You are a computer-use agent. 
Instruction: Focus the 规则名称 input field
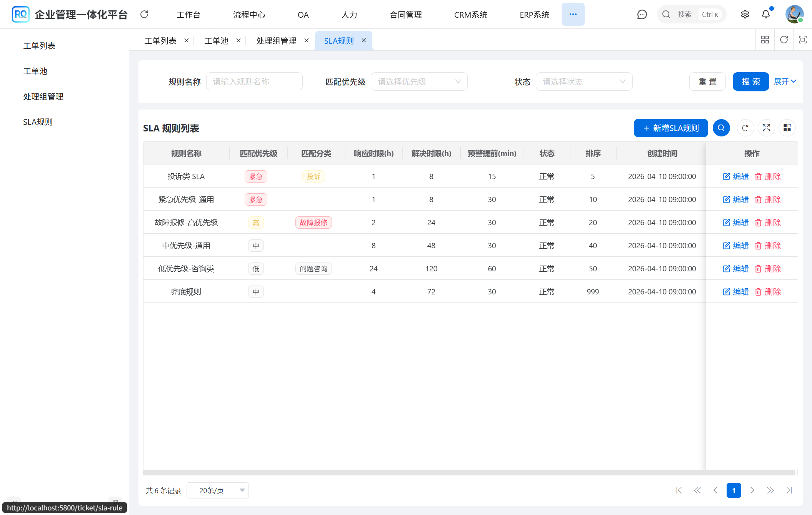pos(254,81)
